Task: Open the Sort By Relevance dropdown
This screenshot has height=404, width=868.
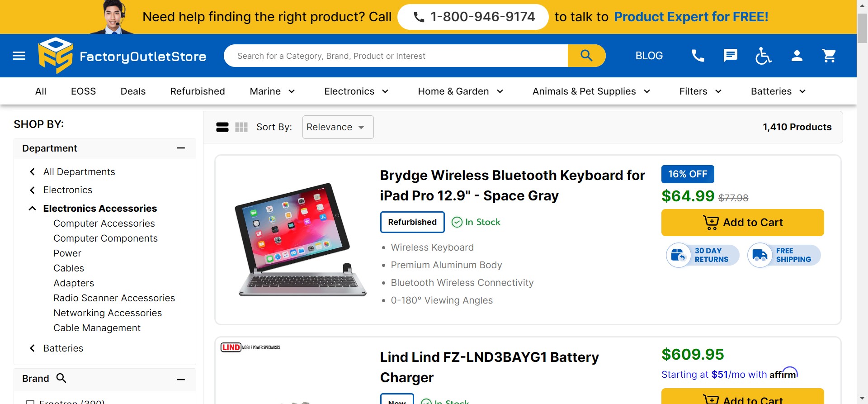Action: [x=337, y=127]
